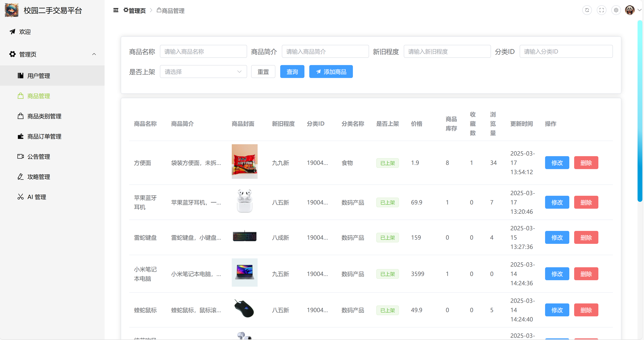The width and height of the screenshot is (644, 340).
Task: Click 修改 for the 方便面 row
Action: 557,163
